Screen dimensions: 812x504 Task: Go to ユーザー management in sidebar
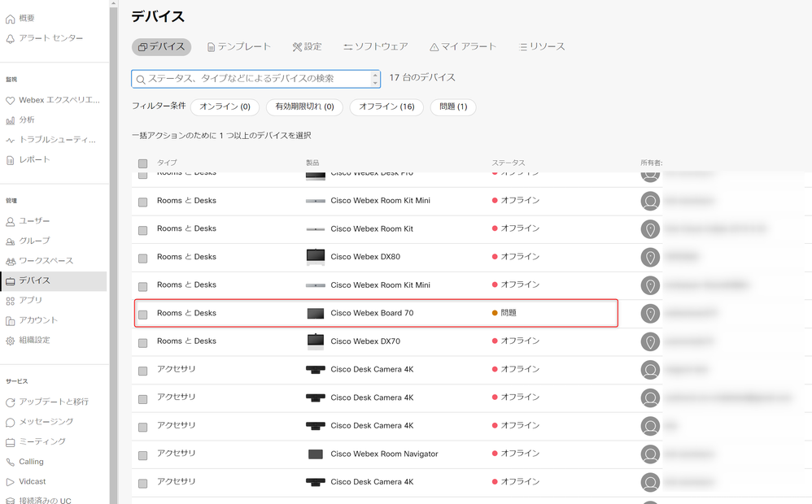28,221
